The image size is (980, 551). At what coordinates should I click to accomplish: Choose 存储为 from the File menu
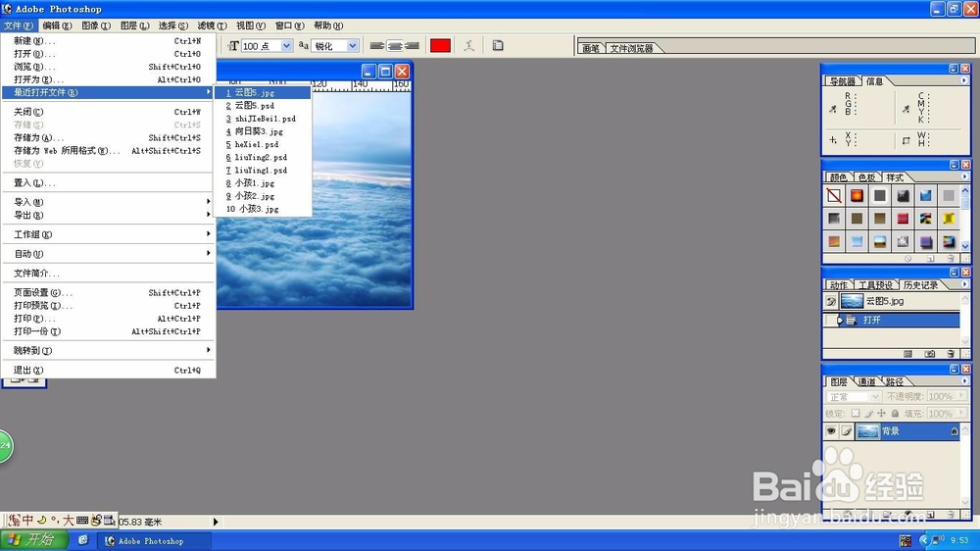coord(108,137)
